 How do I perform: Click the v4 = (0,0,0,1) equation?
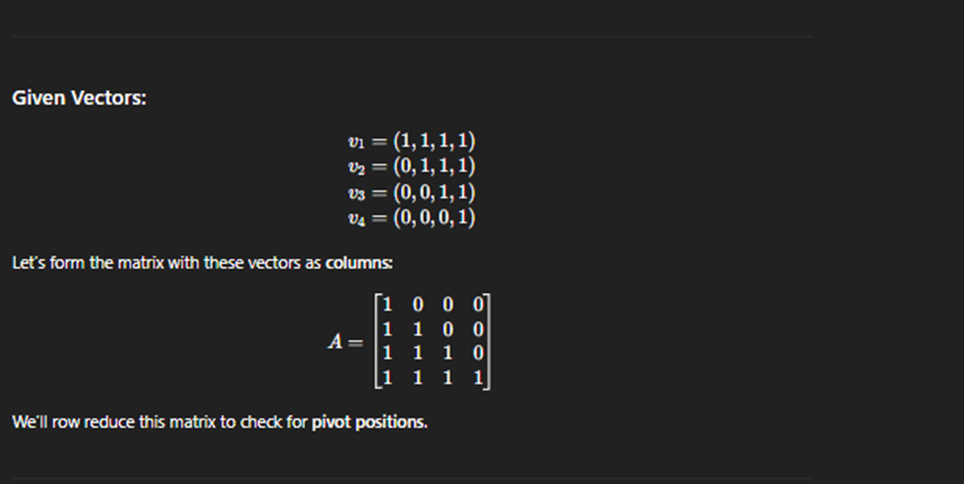411,218
